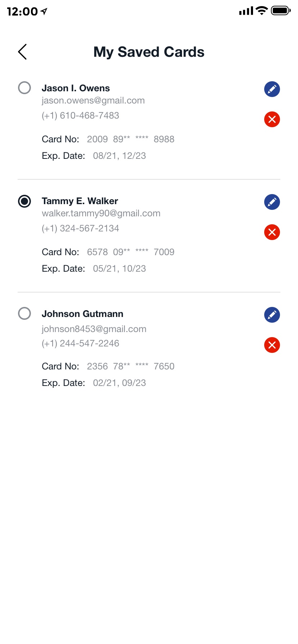This screenshot has height=644, width=298.
Task: Tap the back arrow icon
Action: (x=23, y=52)
